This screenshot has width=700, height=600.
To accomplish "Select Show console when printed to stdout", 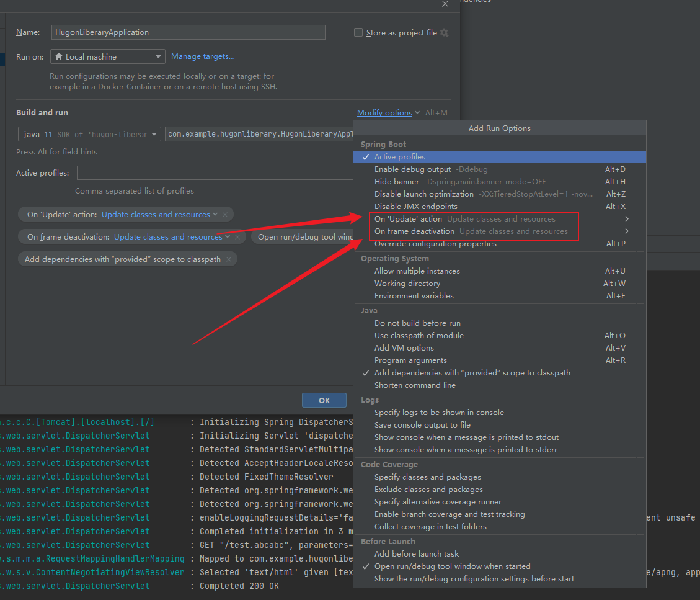I will (x=500, y=437).
